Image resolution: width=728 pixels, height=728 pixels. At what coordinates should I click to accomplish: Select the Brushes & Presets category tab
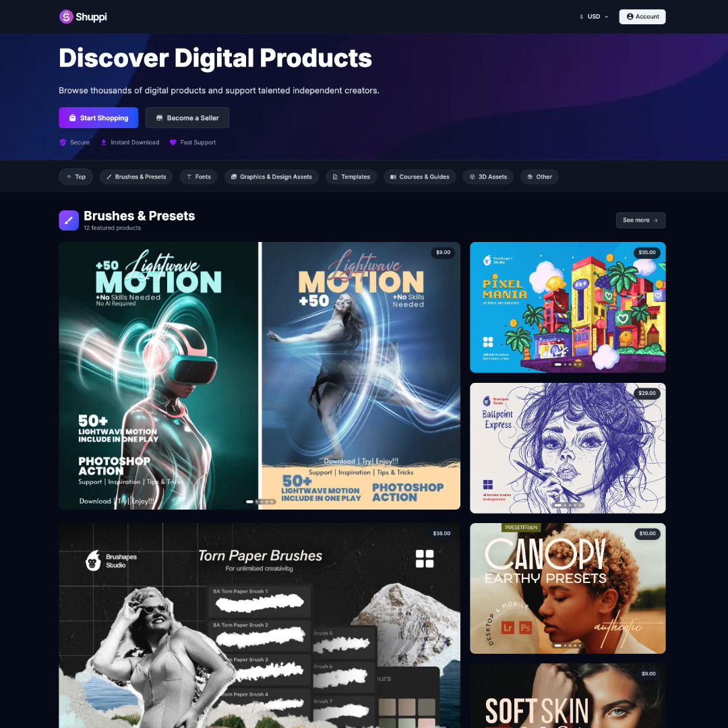pyautogui.click(x=136, y=177)
